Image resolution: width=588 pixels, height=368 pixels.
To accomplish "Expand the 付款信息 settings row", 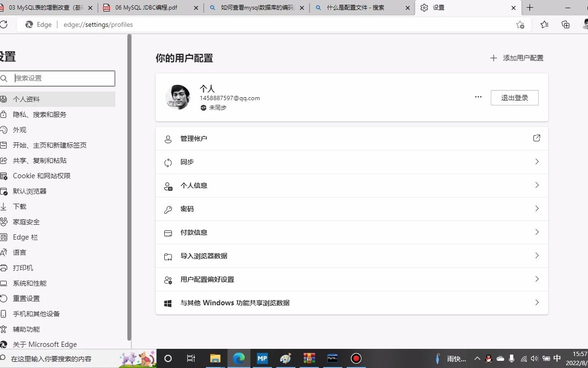I will pyautogui.click(x=352, y=232).
